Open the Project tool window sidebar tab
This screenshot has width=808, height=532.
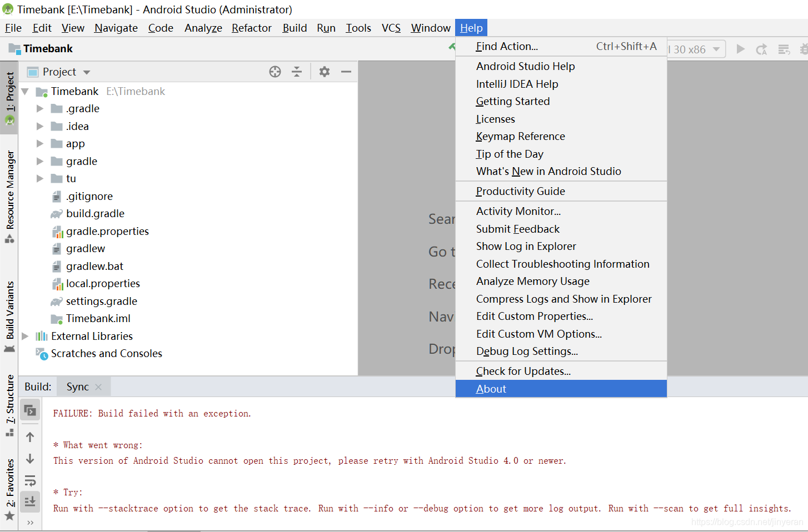point(9,98)
